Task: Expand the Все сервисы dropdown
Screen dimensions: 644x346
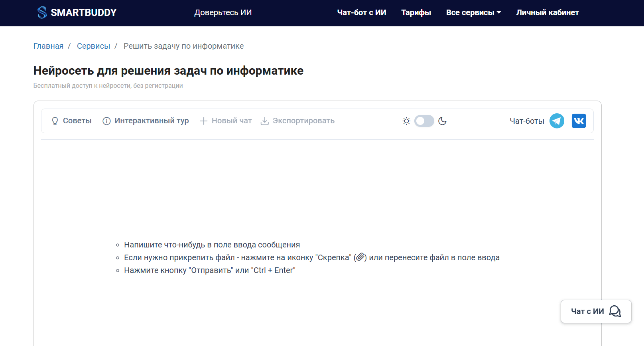Action: click(x=473, y=13)
